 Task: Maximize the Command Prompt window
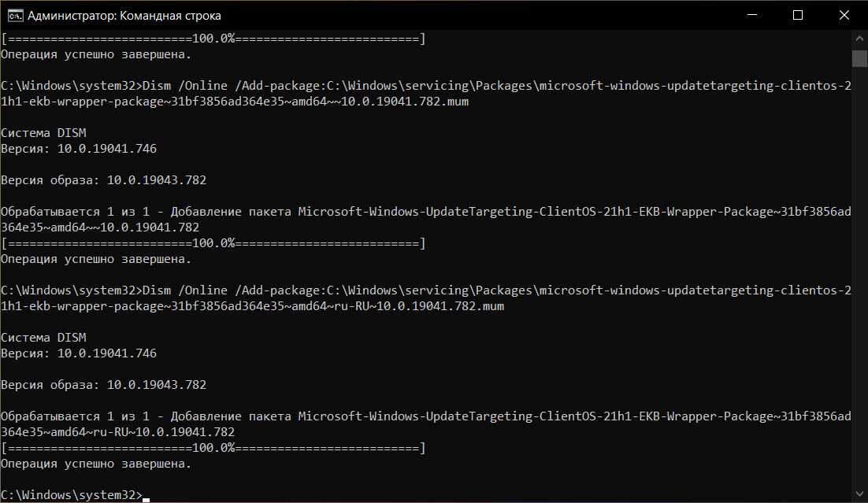(x=797, y=15)
